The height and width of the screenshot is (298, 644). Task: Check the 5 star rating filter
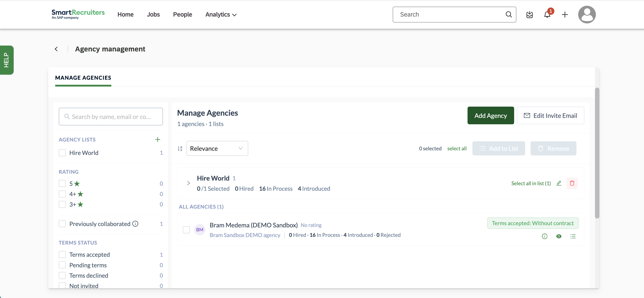point(62,184)
